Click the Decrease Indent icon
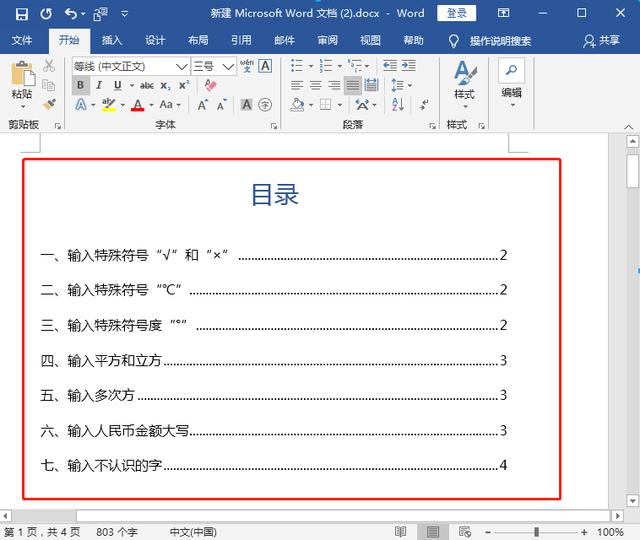This screenshot has width=640, height=540. coord(390,66)
